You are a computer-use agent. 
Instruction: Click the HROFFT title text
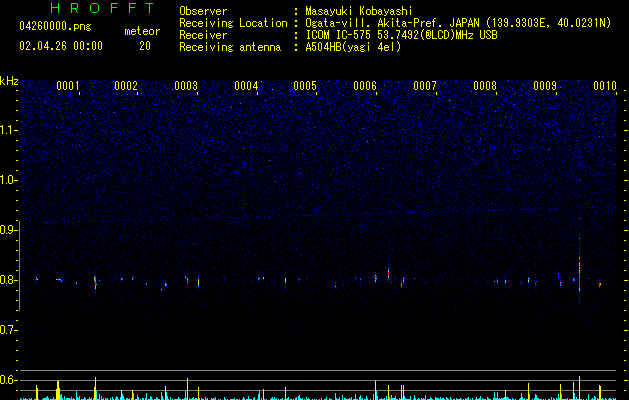tap(103, 8)
